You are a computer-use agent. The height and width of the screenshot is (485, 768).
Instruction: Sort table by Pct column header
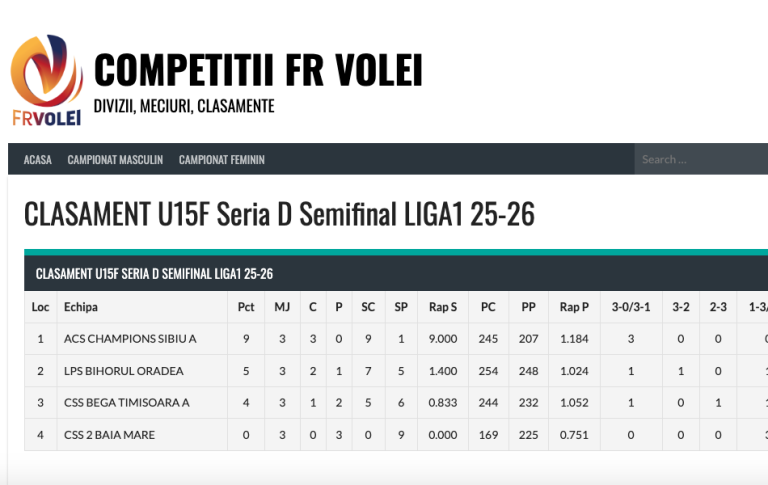tap(246, 307)
